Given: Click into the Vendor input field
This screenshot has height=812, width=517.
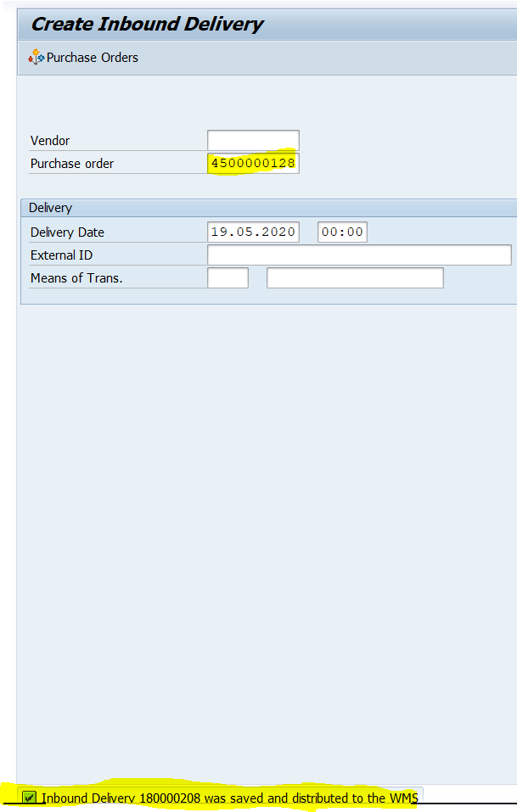Looking at the screenshot, I should tap(253, 140).
